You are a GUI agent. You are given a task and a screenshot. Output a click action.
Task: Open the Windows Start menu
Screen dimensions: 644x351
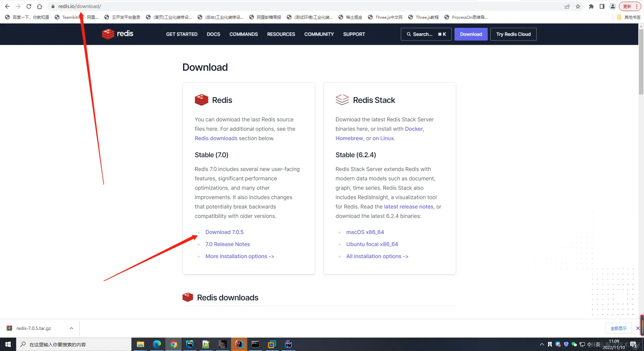(8, 344)
